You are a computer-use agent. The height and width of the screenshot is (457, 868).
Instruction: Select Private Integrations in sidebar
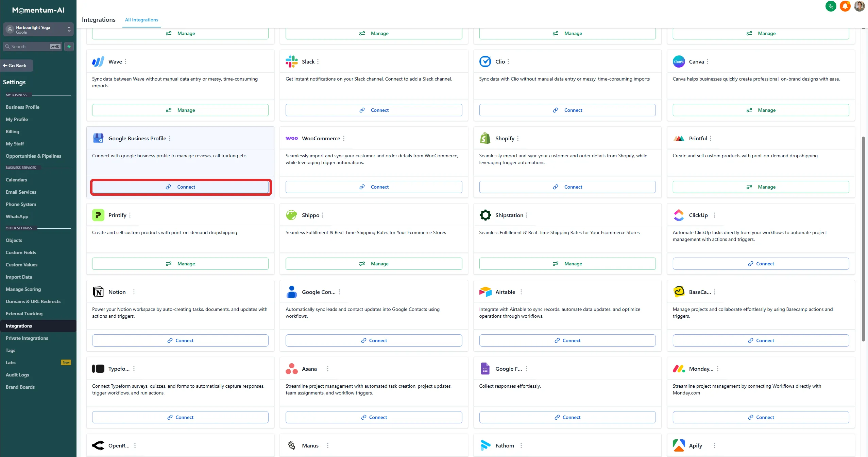tap(27, 338)
